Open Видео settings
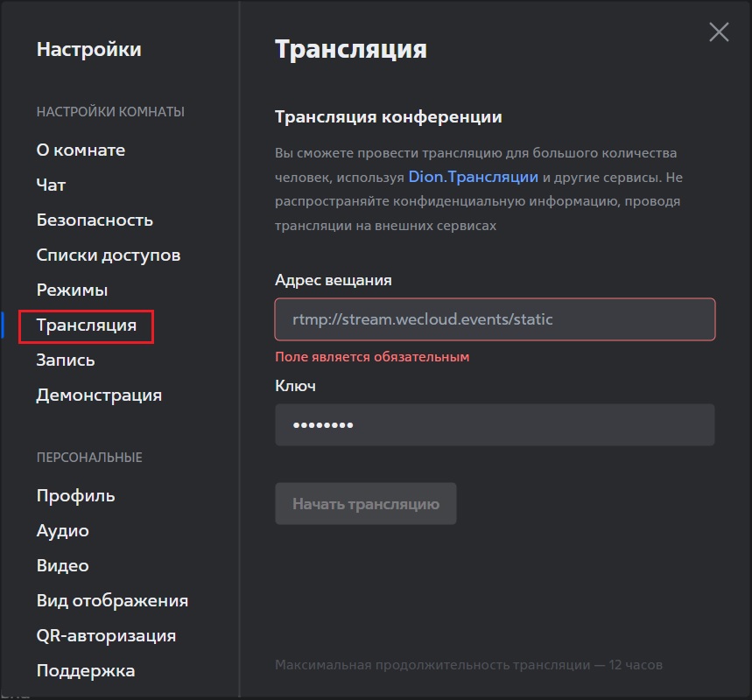 (x=63, y=565)
